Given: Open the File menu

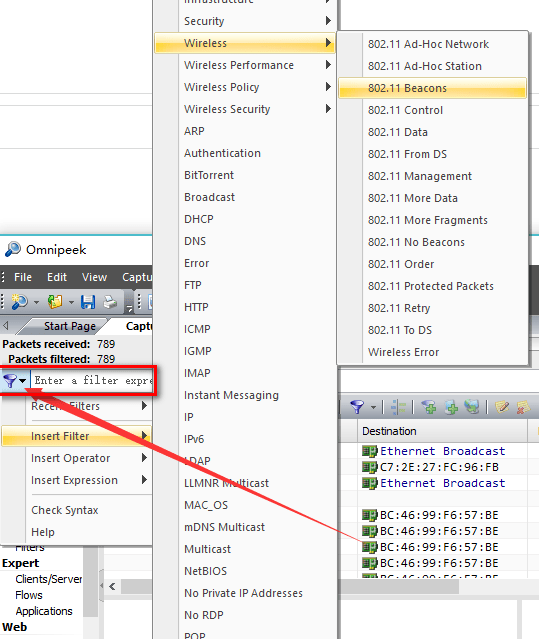Looking at the screenshot, I should click(x=23, y=277).
